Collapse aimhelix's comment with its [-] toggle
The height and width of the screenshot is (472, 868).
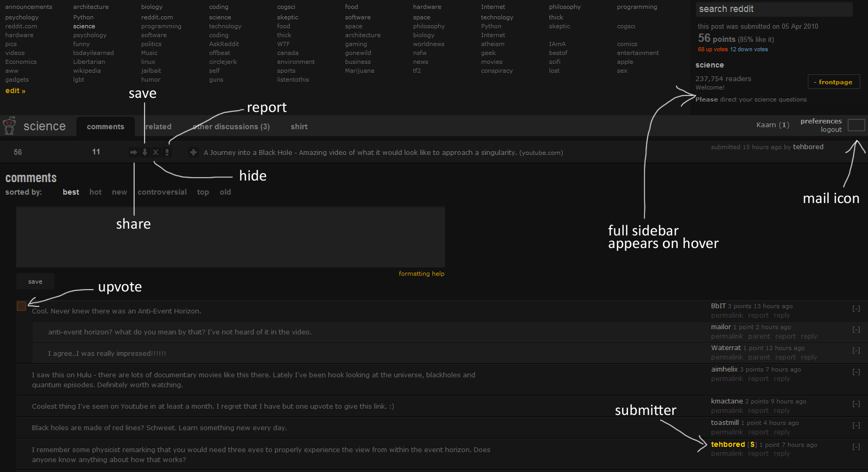point(856,372)
